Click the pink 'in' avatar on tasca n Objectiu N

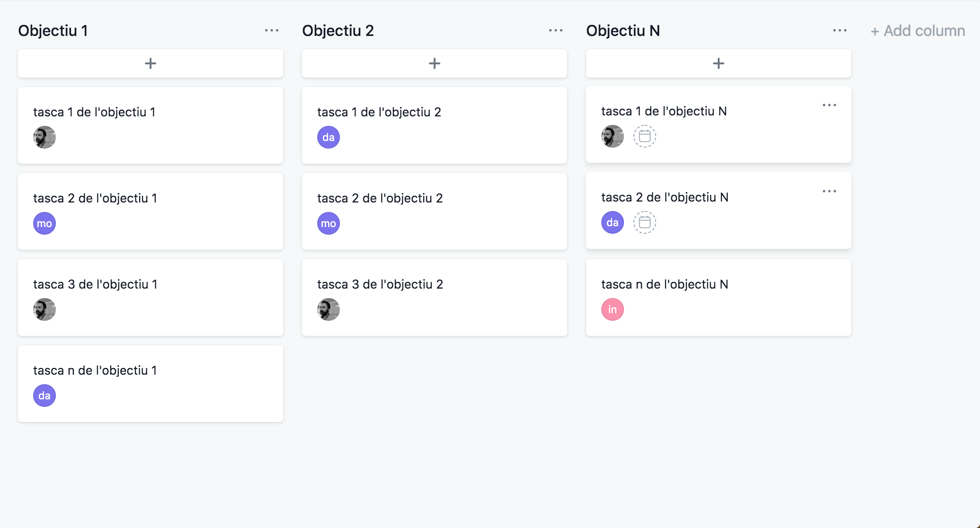tap(613, 309)
